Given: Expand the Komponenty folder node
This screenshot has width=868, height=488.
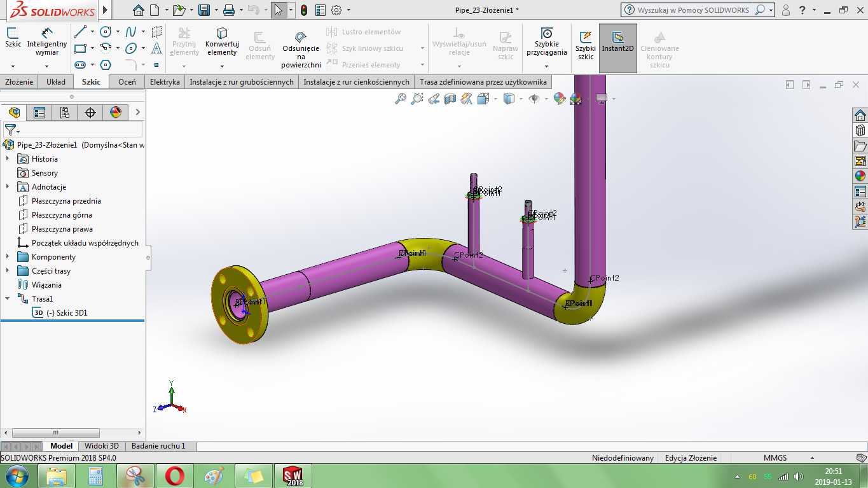Looking at the screenshot, I should point(8,256).
